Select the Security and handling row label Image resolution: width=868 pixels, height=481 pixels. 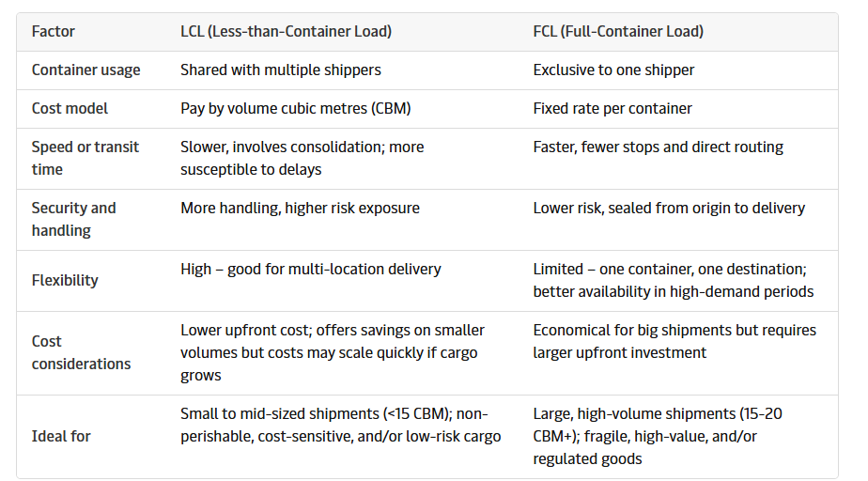click(73, 219)
